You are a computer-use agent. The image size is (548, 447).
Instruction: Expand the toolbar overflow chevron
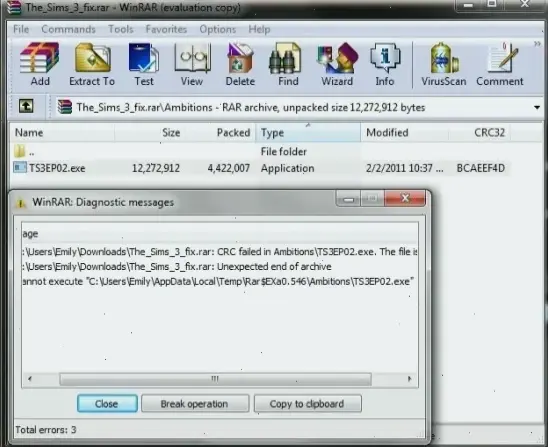537,44
